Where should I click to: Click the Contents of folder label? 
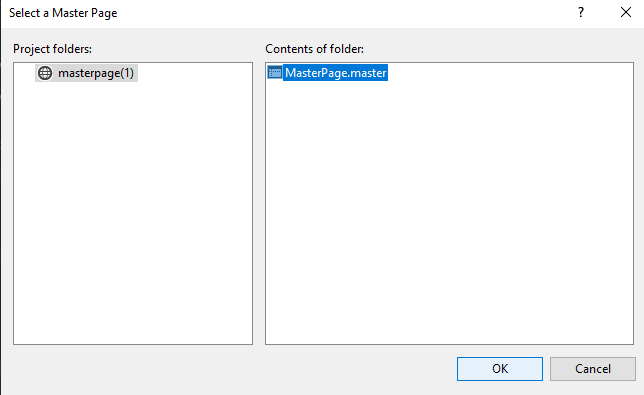click(x=314, y=49)
